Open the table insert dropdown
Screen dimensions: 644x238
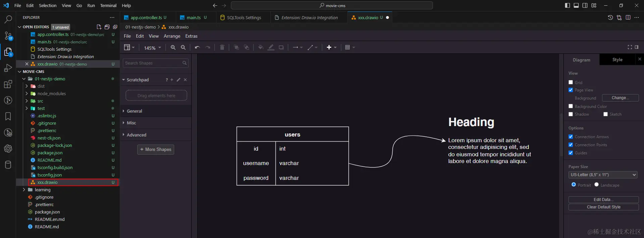(x=350, y=47)
